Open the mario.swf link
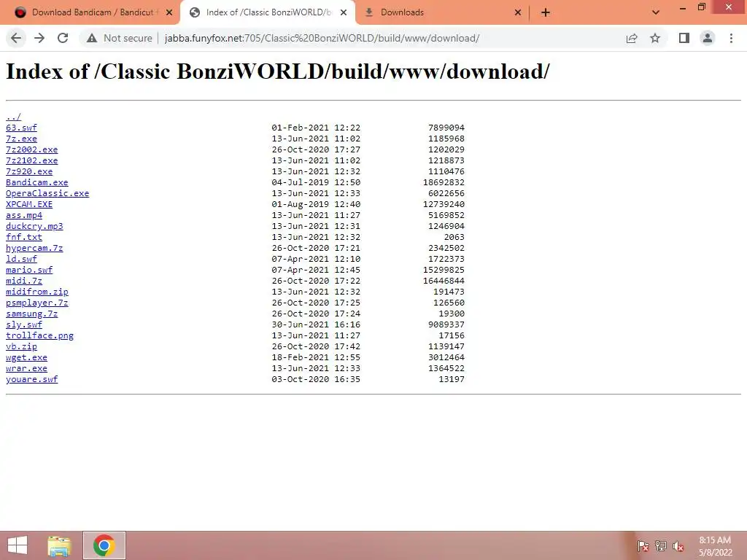Viewport: 747px width, 560px height. [29, 270]
